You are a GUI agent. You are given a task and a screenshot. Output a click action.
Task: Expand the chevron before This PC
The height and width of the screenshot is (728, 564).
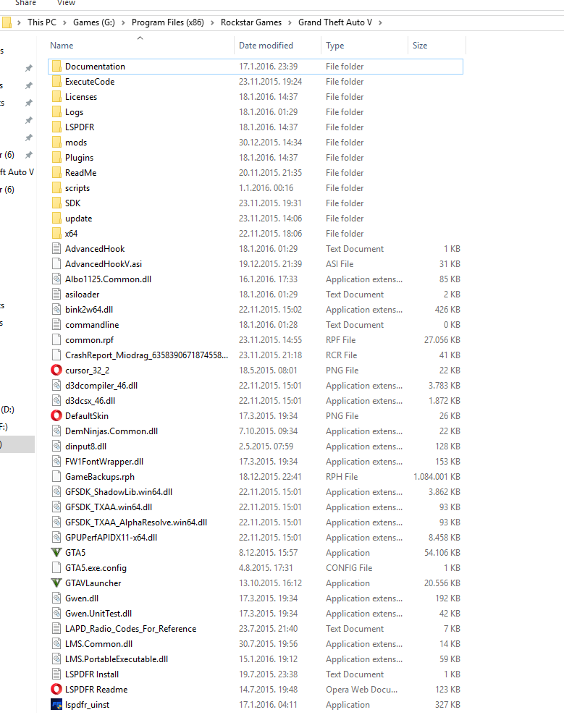click(19, 22)
